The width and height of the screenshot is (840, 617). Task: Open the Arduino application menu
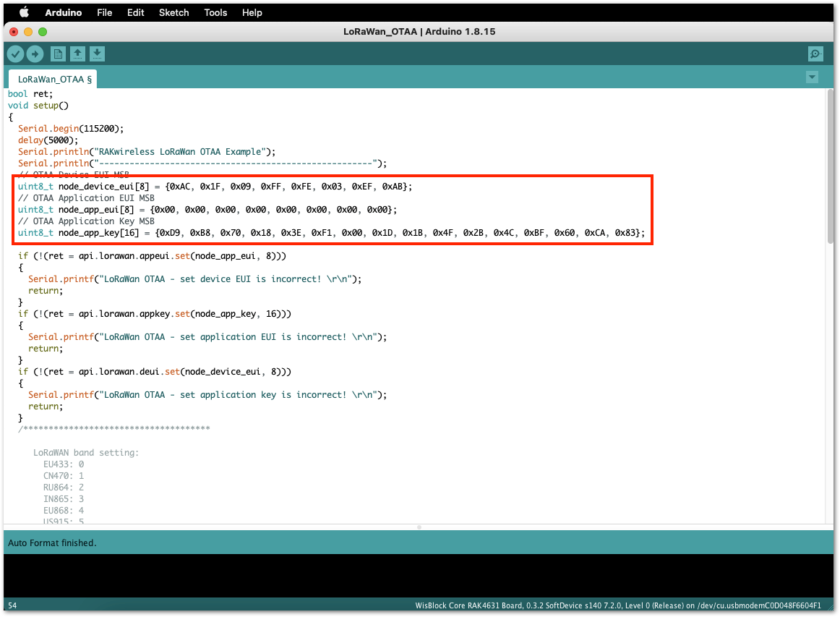pyautogui.click(x=63, y=12)
